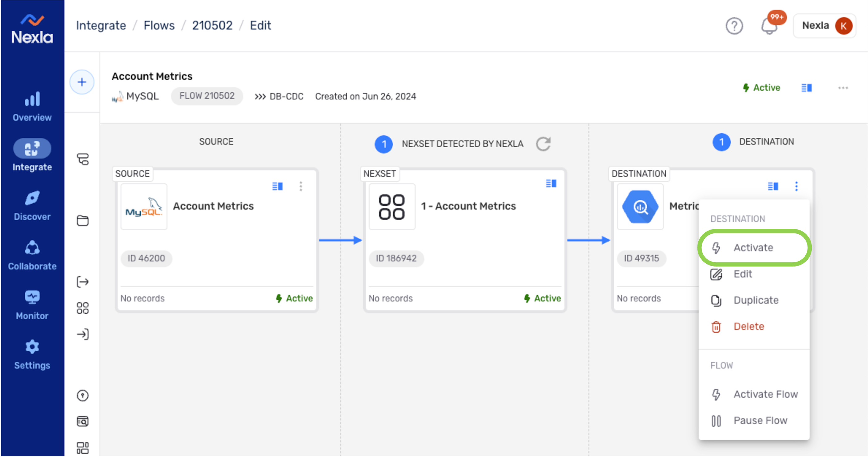Click No records on the destination card
This screenshot has width=868, height=457.
[639, 299]
